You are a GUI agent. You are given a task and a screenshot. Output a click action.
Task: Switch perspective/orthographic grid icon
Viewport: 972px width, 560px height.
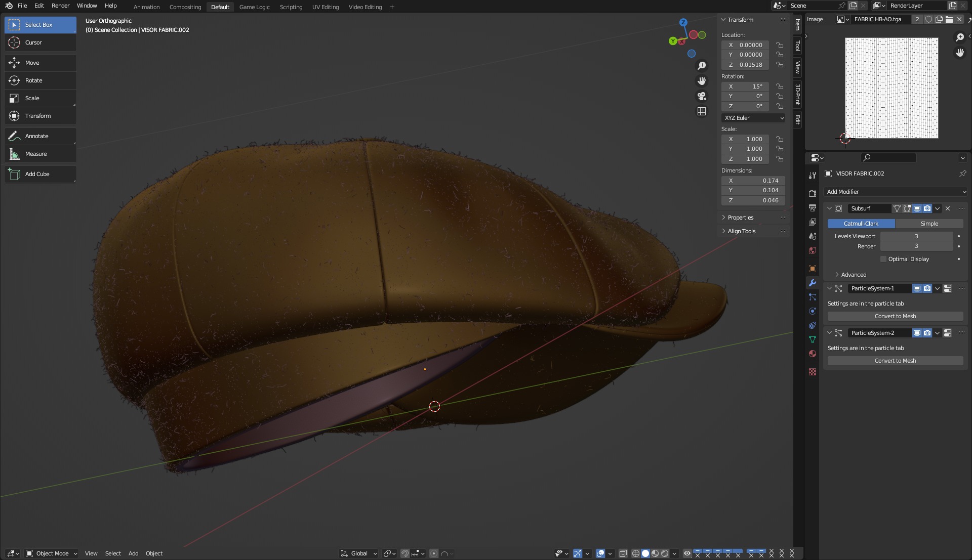[702, 111]
